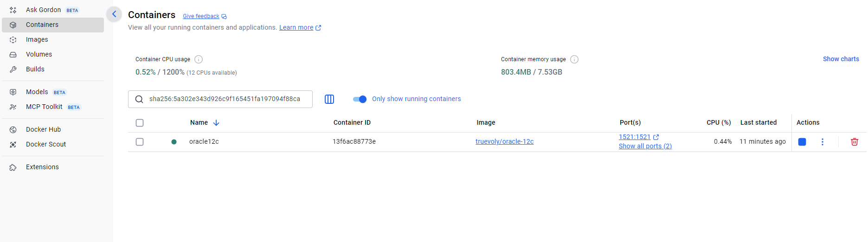Open port 1521:1521 link
The width and height of the screenshot is (868, 242).
pyautogui.click(x=635, y=137)
